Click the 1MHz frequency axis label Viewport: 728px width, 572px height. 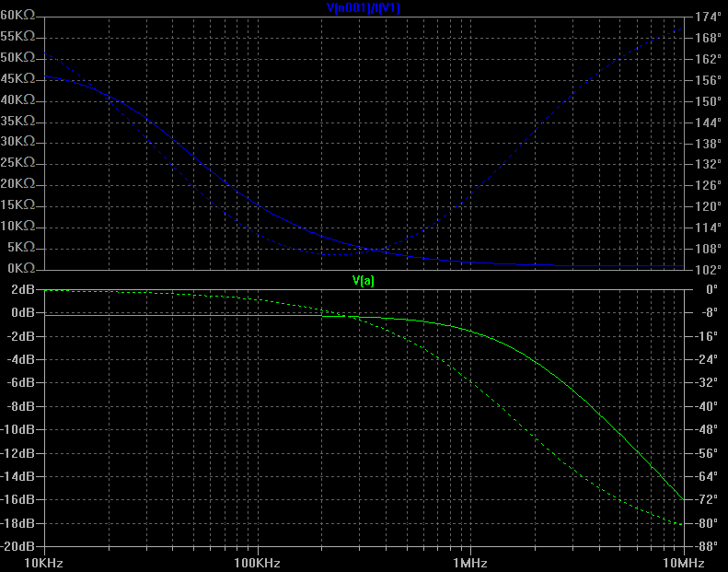pos(470,563)
